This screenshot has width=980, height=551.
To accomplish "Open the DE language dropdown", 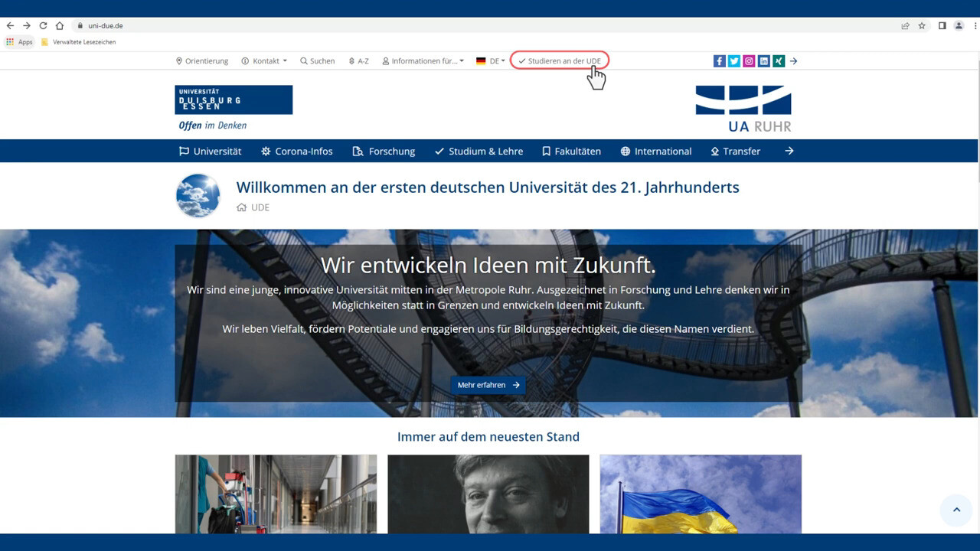I will [491, 61].
